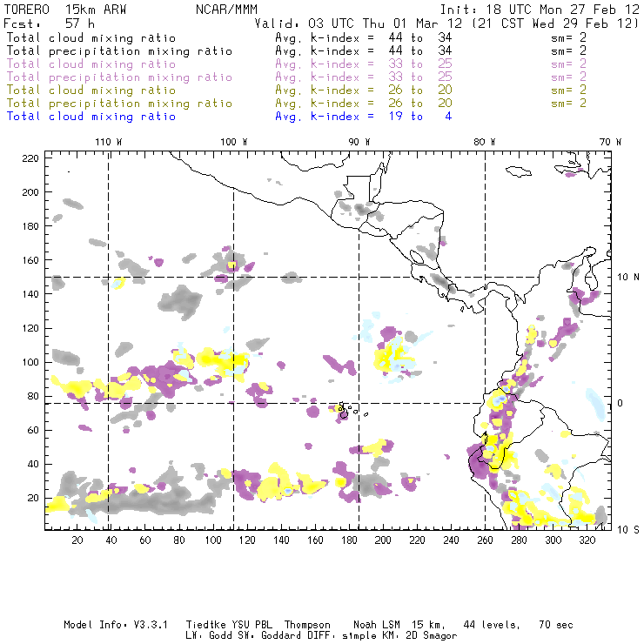Screen dimensions: 644x644
Task: Click the blue "Total cloud mixing ratio" legend line
Action: point(91,117)
